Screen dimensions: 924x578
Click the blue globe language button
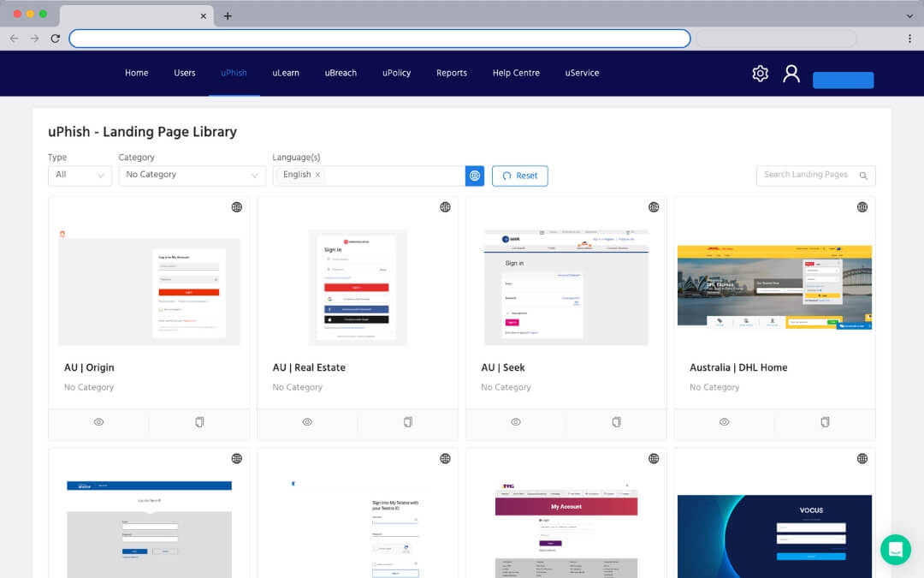pos(475,176)
